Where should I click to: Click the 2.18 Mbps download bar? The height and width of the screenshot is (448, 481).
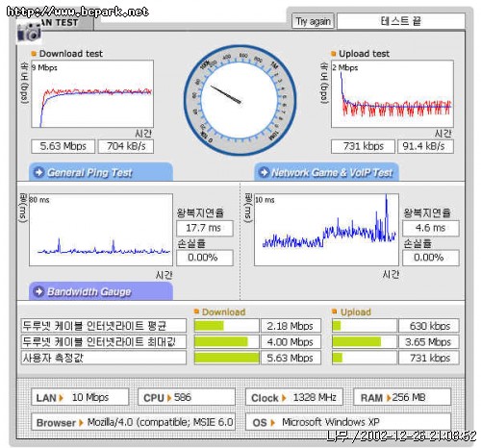pyautogui.click(x=226, y=326)
